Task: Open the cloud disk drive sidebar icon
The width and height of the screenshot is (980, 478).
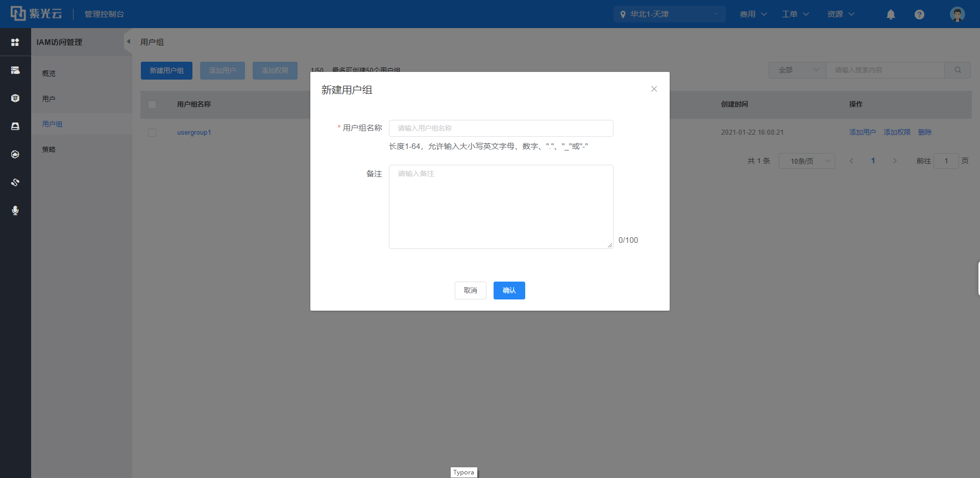Action: click(x=15, y=126)
